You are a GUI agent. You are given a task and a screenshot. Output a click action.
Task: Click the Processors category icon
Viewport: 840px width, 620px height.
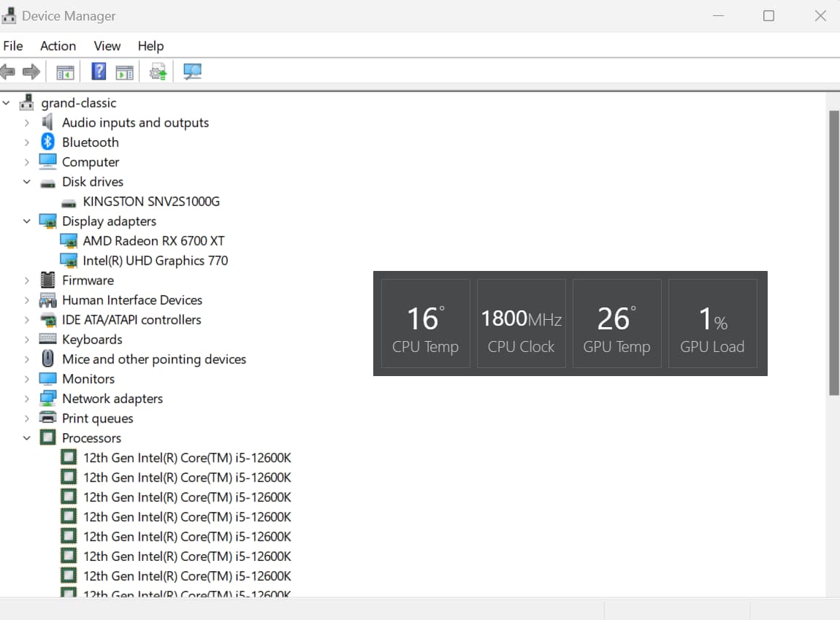click(47, 437)
